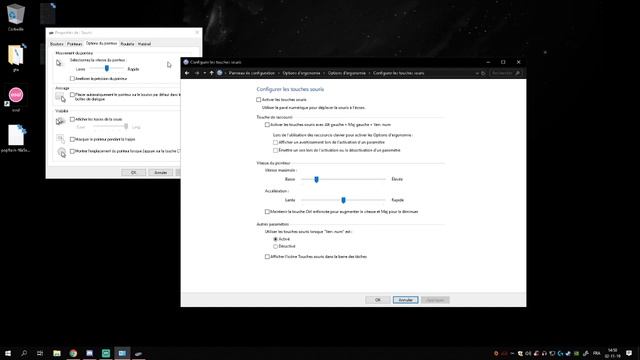The height and width of the screenshot is (360, 640).
Task: Click Panneau de configuration breadcrumb
Action: click(x=251, y=73)
